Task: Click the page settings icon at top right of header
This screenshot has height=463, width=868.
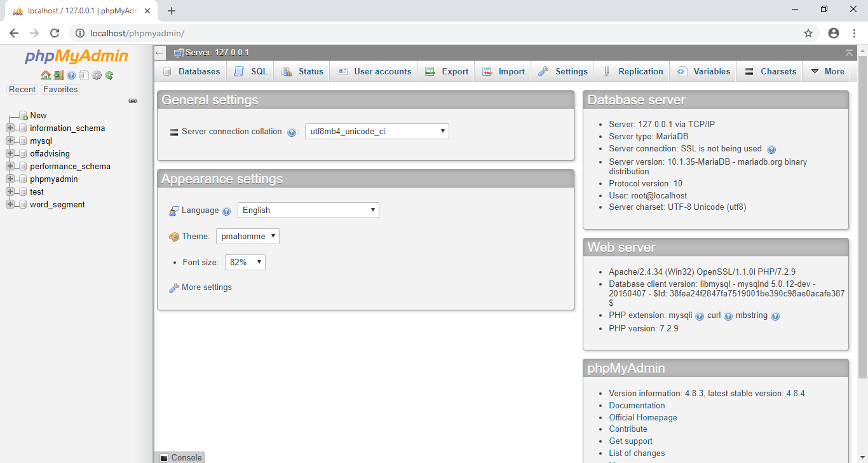Action: pyautogui.click(x=850, y=53)
